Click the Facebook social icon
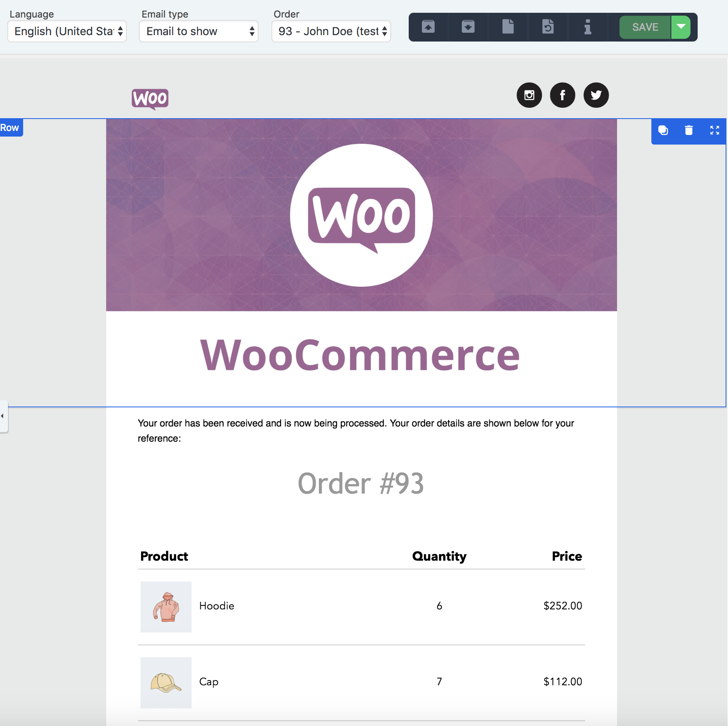 [563, 95]
